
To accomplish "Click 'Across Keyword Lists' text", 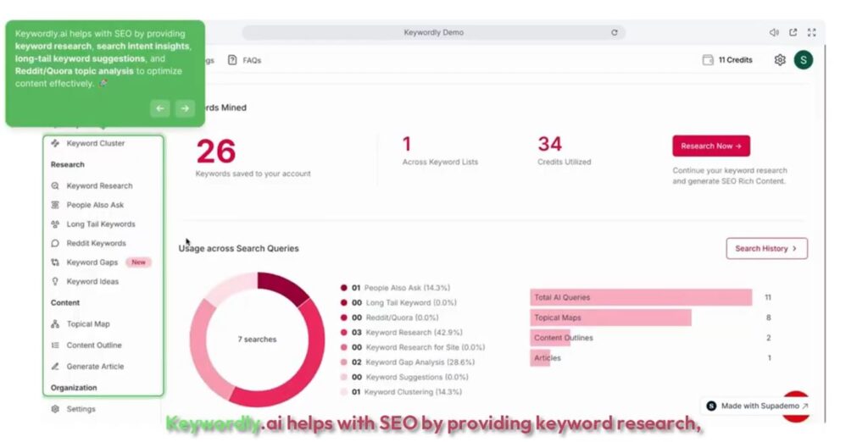I will [x=440, y=162].
